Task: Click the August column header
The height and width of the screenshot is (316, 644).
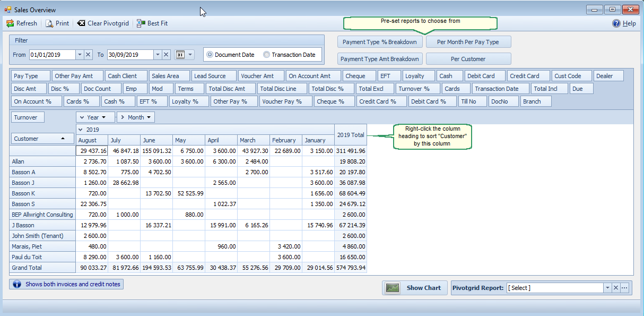Action: point(92,140)
